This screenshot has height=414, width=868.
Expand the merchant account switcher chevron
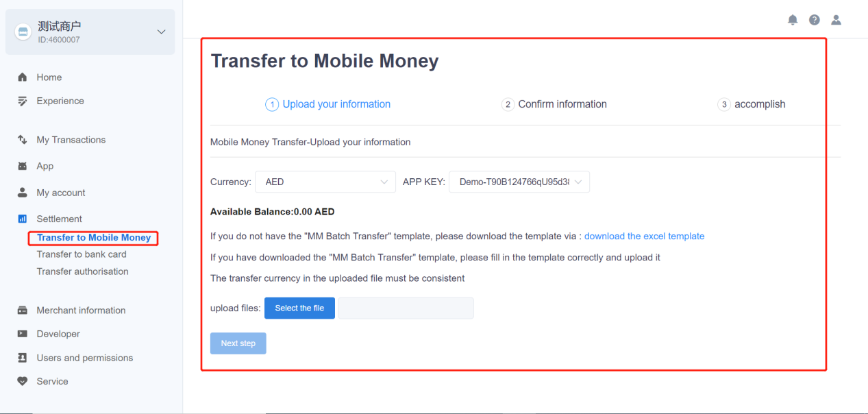(162, 32)
